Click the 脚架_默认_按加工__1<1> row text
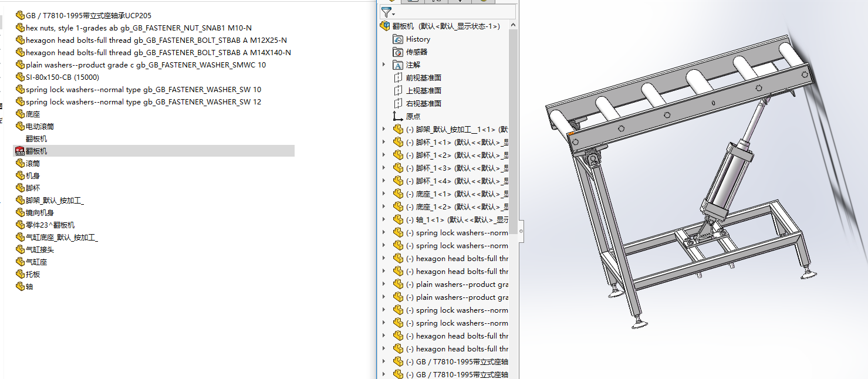 457,130
